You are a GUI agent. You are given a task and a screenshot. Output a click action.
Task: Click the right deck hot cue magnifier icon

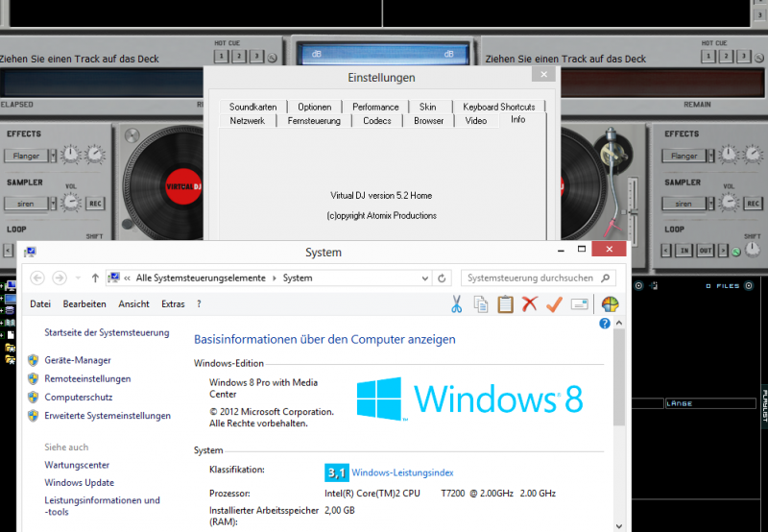click(758, 58)
